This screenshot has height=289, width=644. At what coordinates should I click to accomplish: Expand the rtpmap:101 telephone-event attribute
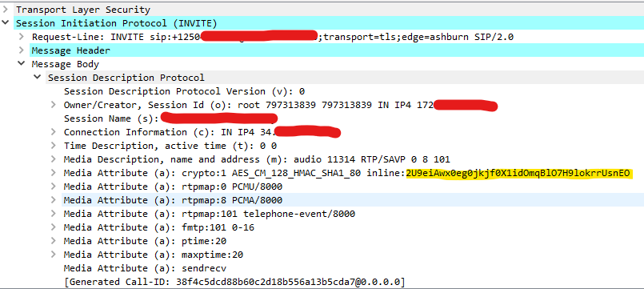tap(54, 214)
